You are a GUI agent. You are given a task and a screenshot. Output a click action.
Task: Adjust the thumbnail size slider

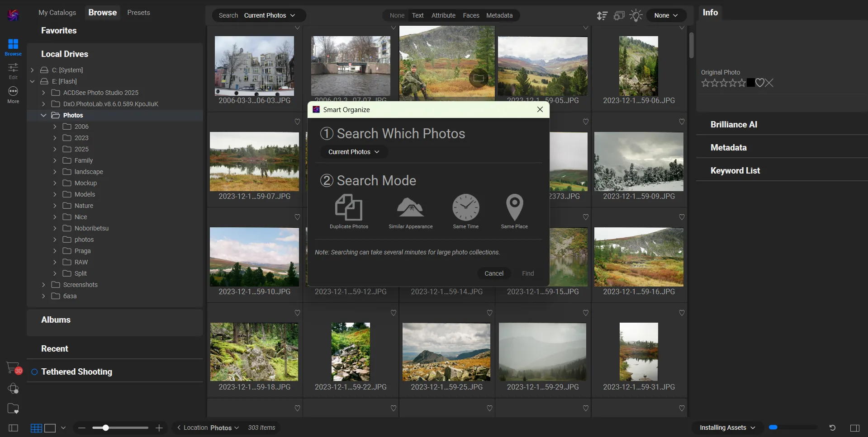point(120,428)
